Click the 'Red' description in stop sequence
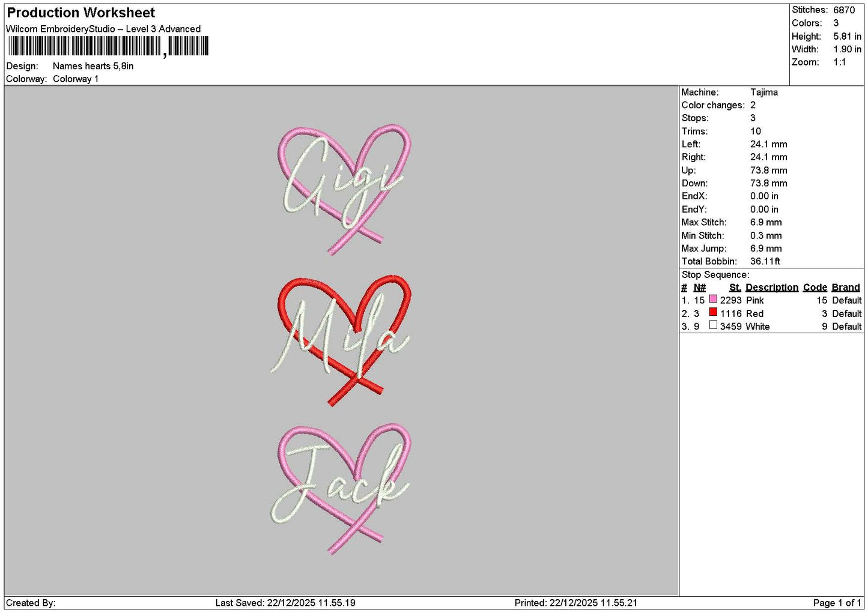The height and width of the screenshot is (613, 868). tap(754, 314)
